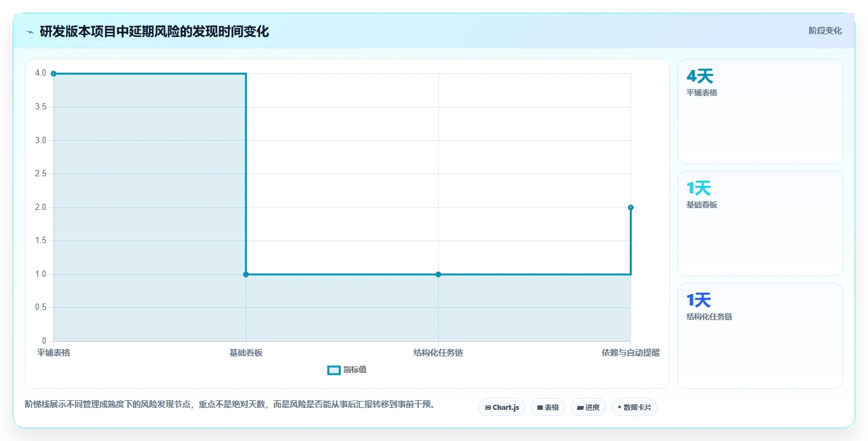
Task: Open the 4天 平铺表格 card
Action: tap(760, 111)
